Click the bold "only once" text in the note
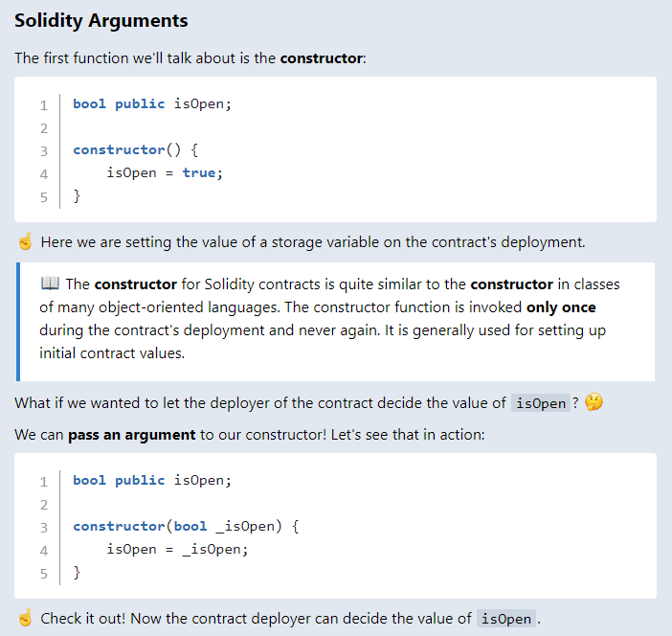The image size is (672, 636). pos(561,307)
